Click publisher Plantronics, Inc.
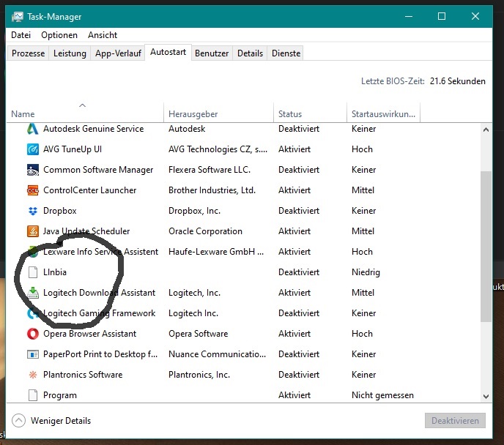 [199, 375]
